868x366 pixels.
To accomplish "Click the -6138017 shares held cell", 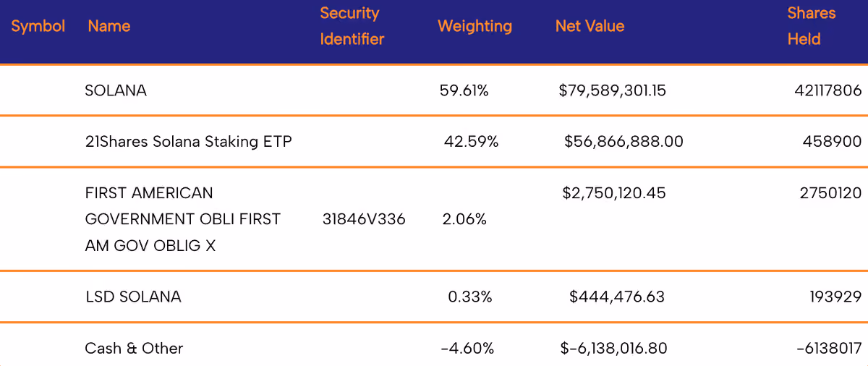I will tap(829, 349).
